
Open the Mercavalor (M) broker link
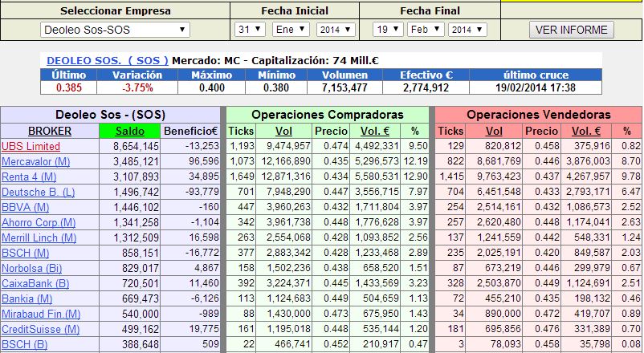[x=35, y=162]
